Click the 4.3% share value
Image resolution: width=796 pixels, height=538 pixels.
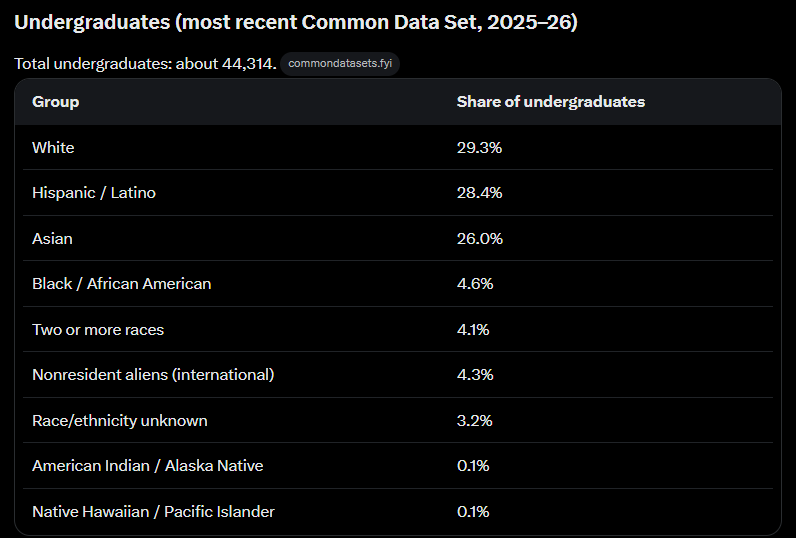coord(475,375)
